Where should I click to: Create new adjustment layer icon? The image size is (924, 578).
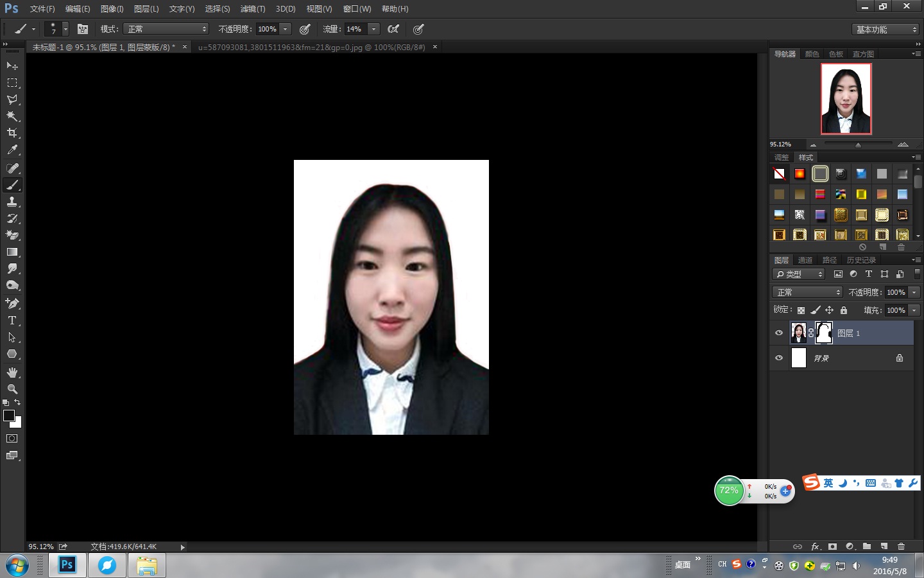[x=850, y=547]
